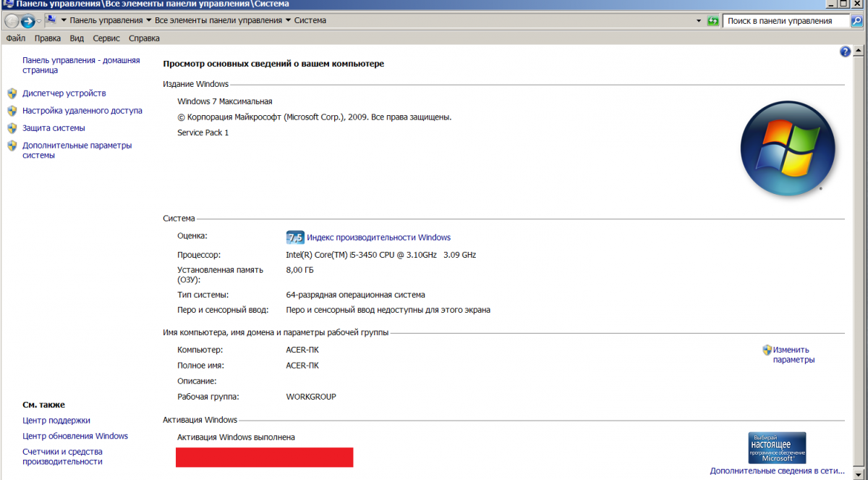This screenshot has height=480, width=868.
Task: Click the genuine Microsoft software badge
Action: [x=777, y=447]
